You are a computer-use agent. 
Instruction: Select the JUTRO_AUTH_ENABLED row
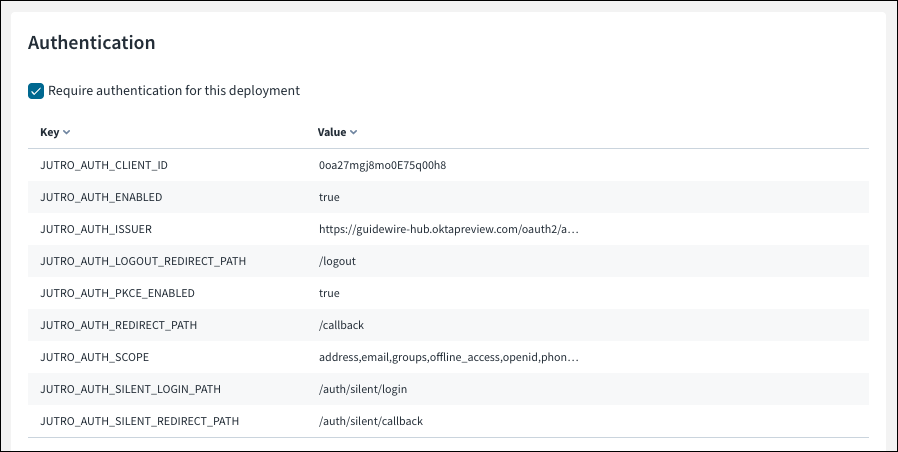[448, 197]
